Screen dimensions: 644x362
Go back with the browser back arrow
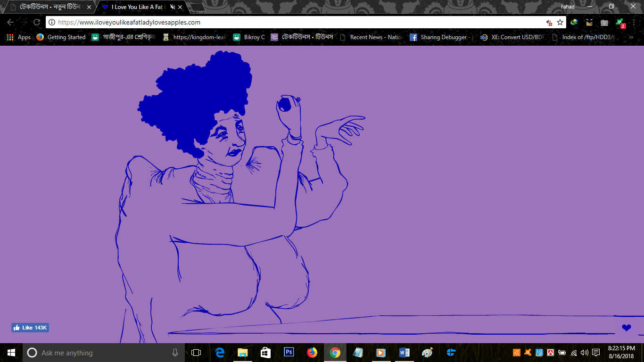tap(10, 22)
